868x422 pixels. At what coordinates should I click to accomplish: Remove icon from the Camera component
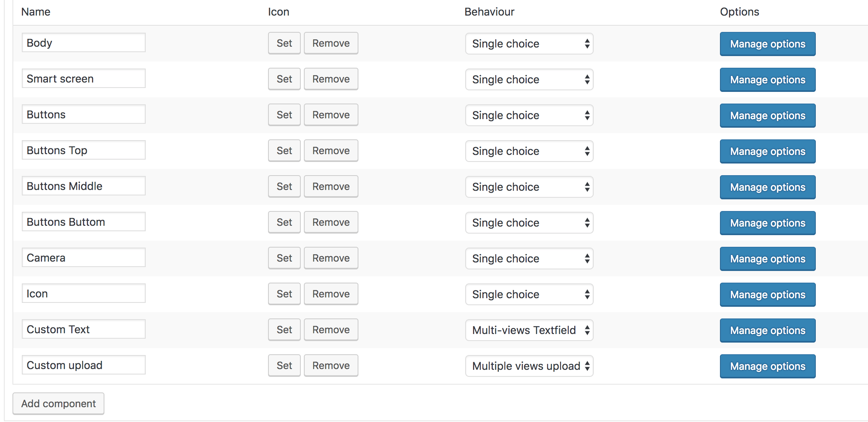(x=331, y=258)
